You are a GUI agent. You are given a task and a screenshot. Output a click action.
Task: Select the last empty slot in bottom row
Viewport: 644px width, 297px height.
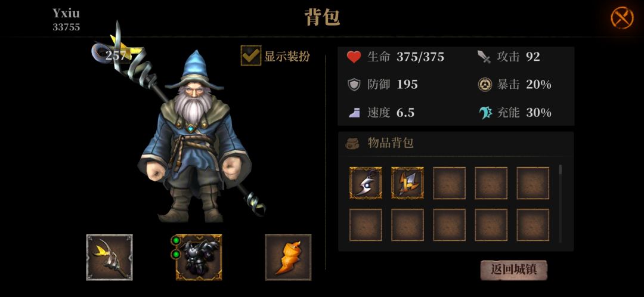click(x=532, y=225)
